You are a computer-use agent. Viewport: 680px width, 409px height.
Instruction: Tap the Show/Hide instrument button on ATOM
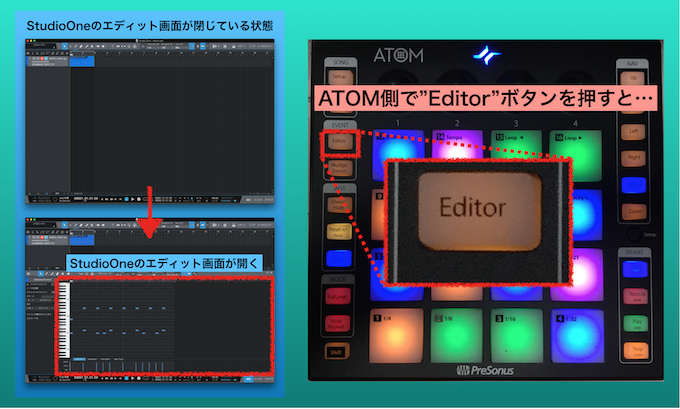click(339, 205)
